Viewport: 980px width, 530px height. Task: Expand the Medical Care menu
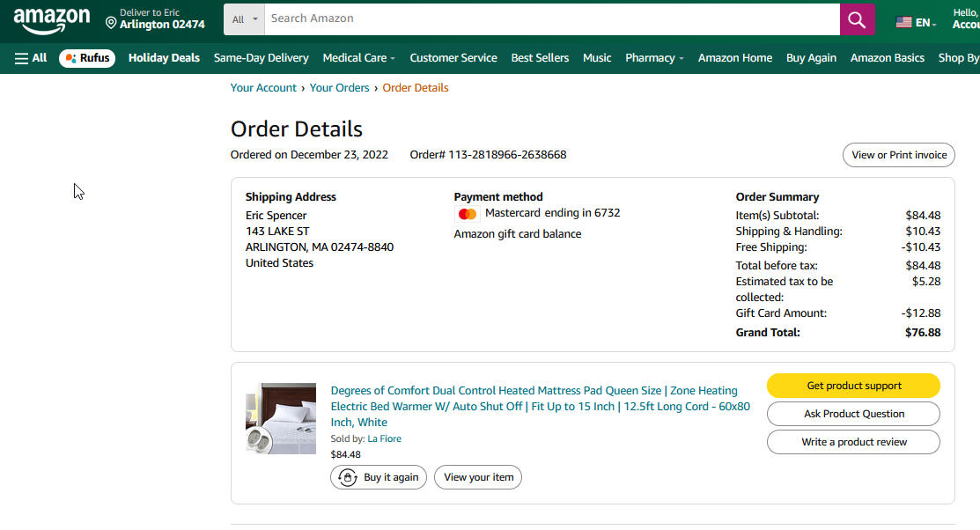pos(358,58)
